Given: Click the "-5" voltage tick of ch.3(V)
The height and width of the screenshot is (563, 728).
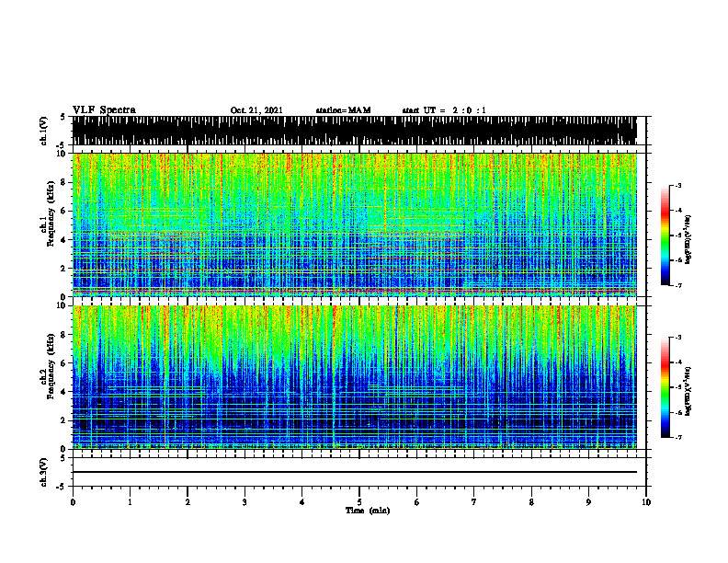Looking at the screenshot, I should [61, 487].
